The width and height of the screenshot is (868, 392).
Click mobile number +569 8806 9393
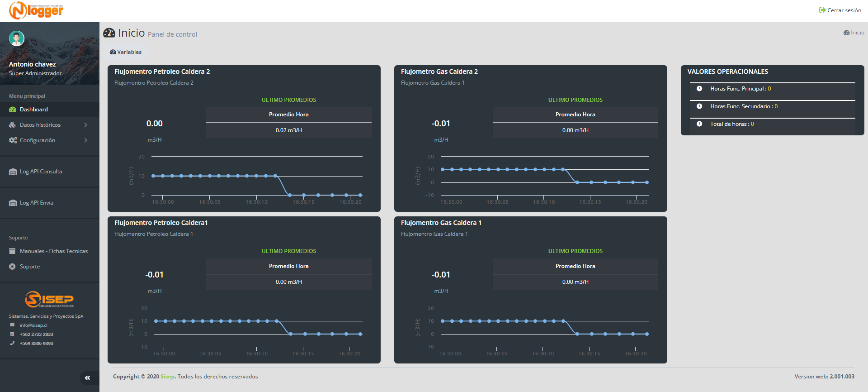tap(36, 343)
